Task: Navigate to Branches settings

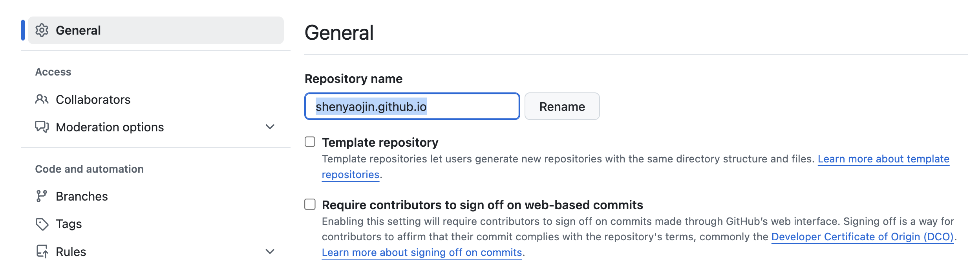Action: click(82, 196)
